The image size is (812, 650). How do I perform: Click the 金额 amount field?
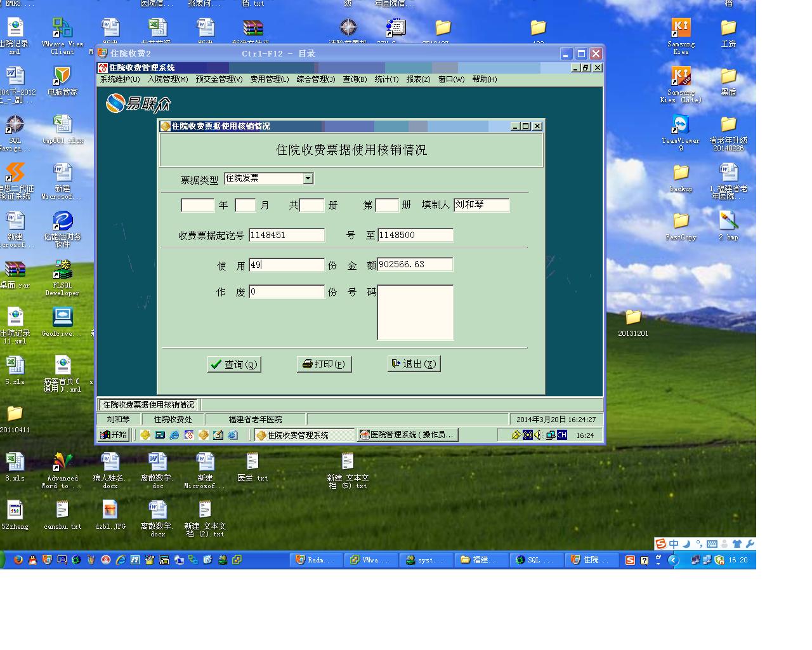tap(416, 265)
